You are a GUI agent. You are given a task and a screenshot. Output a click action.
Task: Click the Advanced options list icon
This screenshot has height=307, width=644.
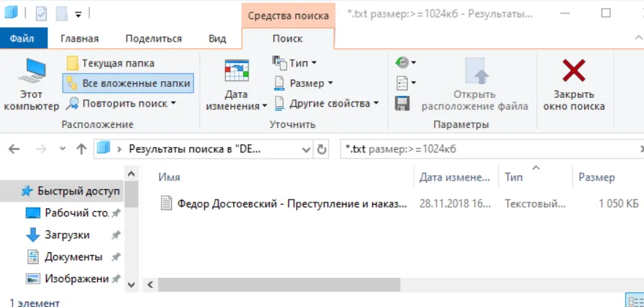tap(406, 83)
